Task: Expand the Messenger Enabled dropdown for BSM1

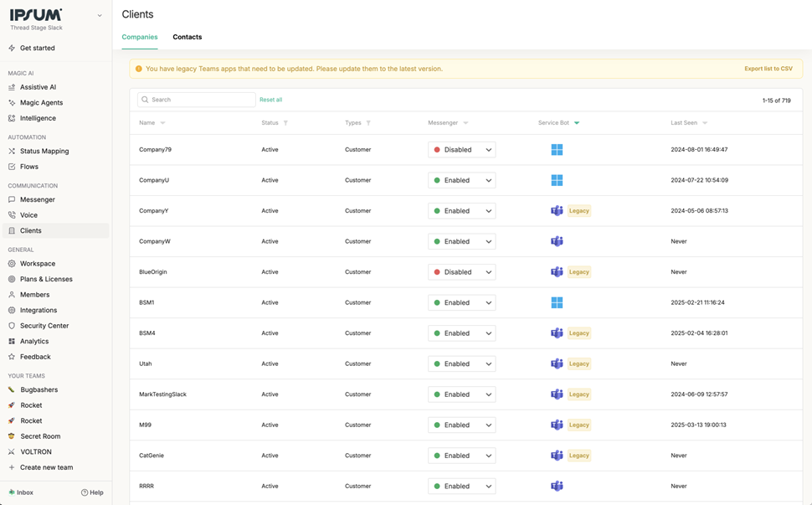Action: pos(461,302)
